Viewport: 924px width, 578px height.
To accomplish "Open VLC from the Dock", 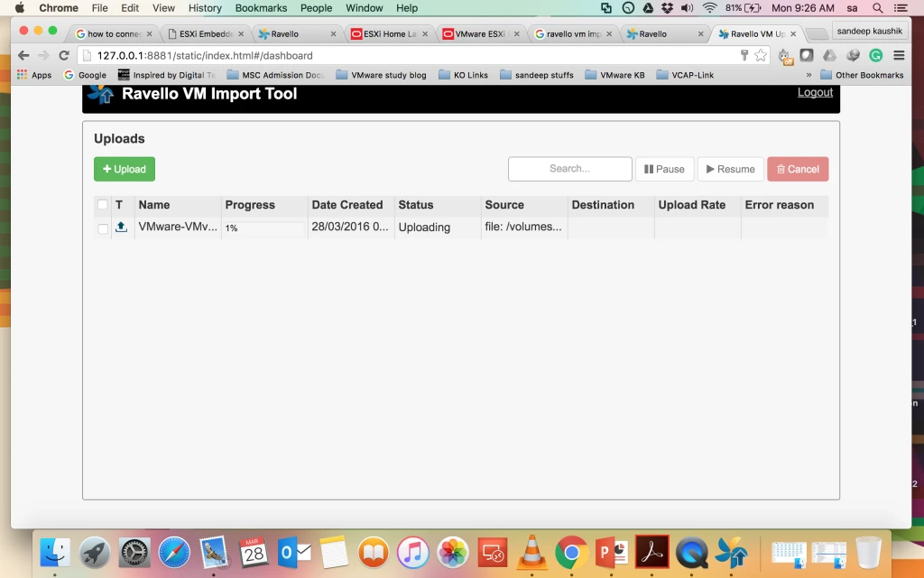I will pyautogui.click(x=531, y=553).
